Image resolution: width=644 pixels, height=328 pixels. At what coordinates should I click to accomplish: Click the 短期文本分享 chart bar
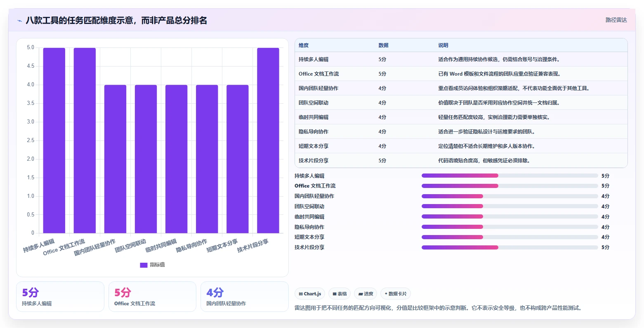click(x=237, y=159)
